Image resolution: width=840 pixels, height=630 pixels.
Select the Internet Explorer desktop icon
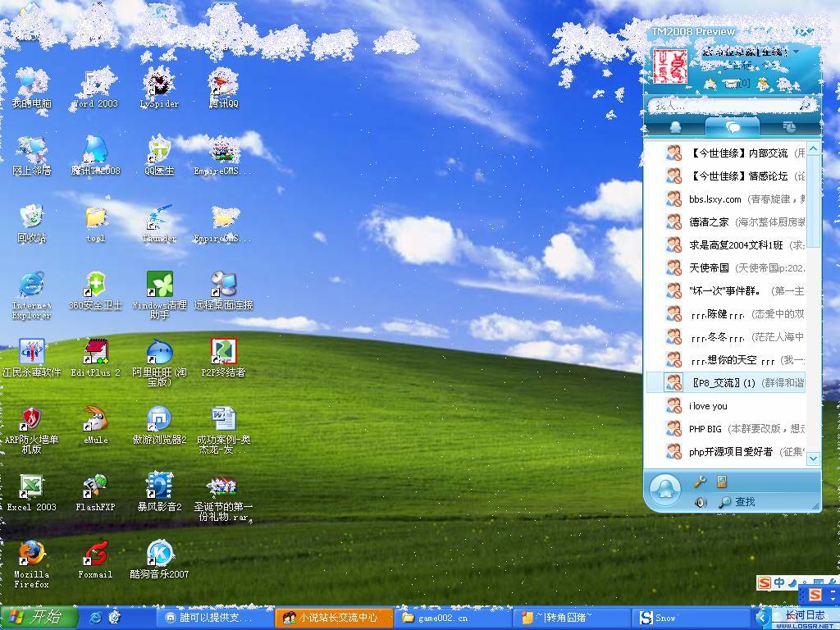click(31, 295)
